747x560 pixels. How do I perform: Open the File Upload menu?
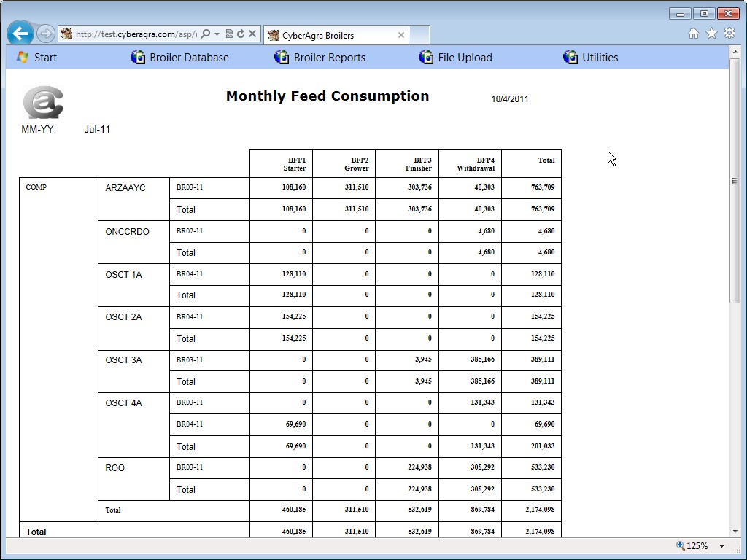coord(456,58)
